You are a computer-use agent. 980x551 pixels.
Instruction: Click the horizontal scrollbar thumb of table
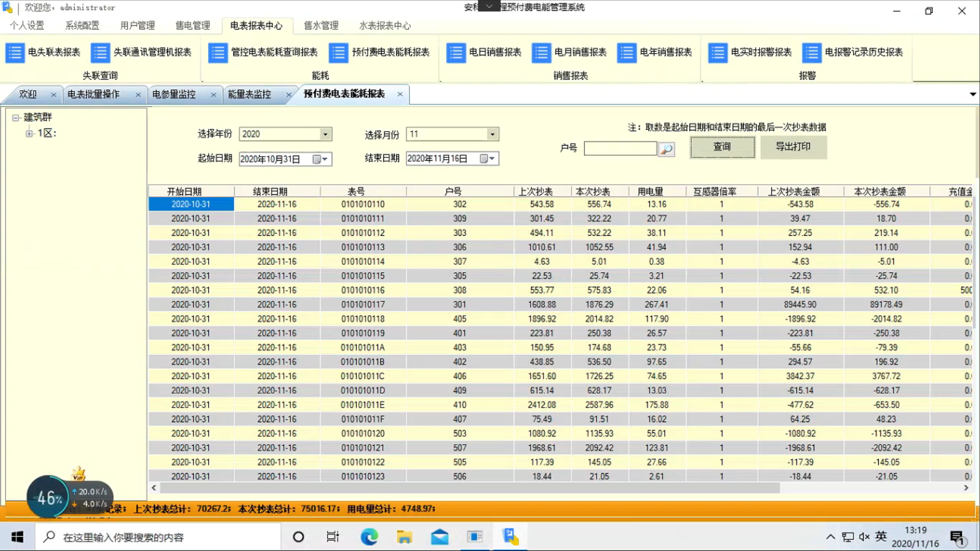(x=470, y=488)
